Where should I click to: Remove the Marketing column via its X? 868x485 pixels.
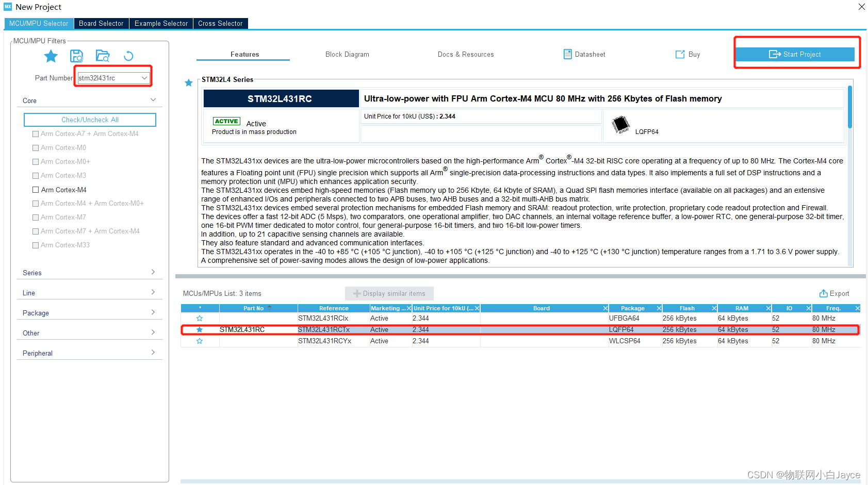[x=409, y=308]
